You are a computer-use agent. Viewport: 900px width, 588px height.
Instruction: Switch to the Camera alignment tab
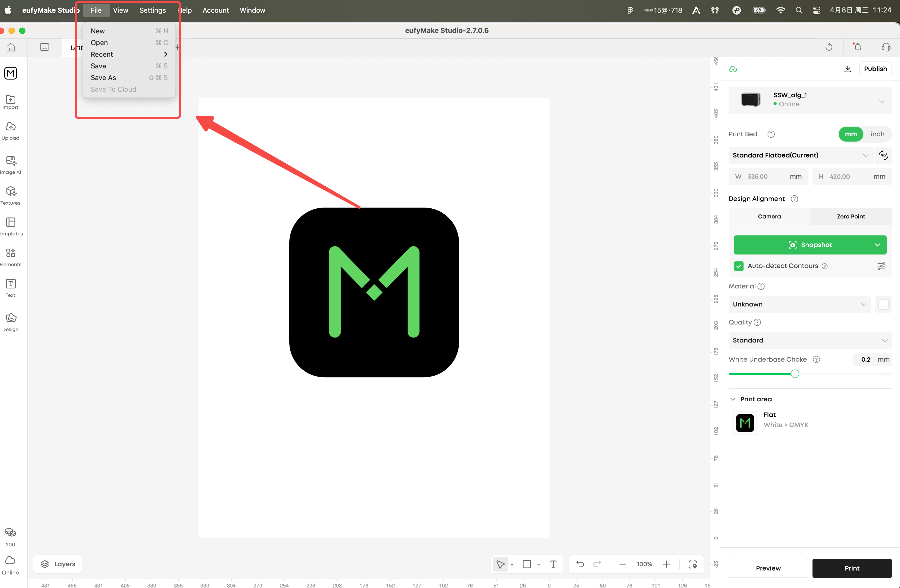769,217
